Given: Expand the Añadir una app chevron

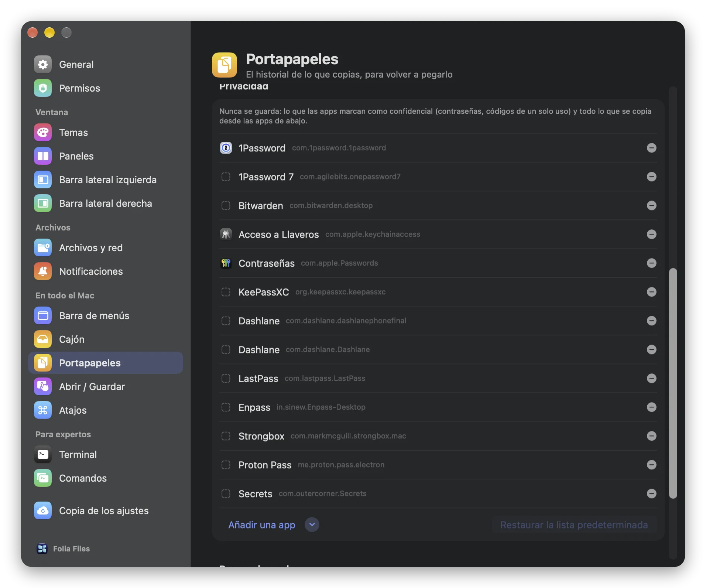Looking at the screenshot, I should 312,525.
